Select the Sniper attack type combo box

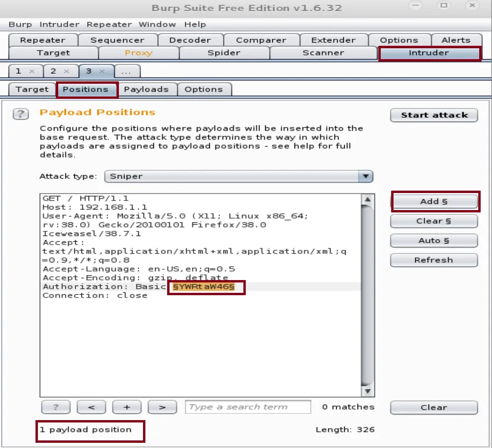[x=239, y=176]
